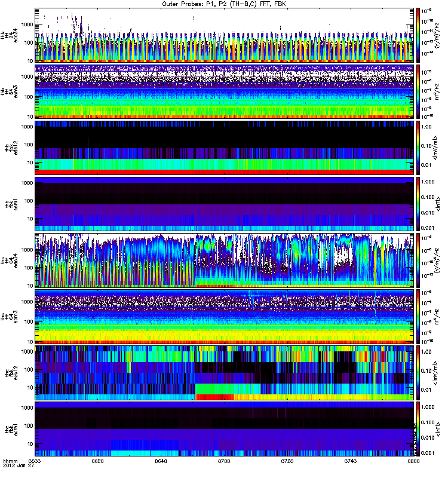The image size is (448, 478).
Task: Click the 'thc fff 64 edc34' y-axis label
Action: click(9, 261)
